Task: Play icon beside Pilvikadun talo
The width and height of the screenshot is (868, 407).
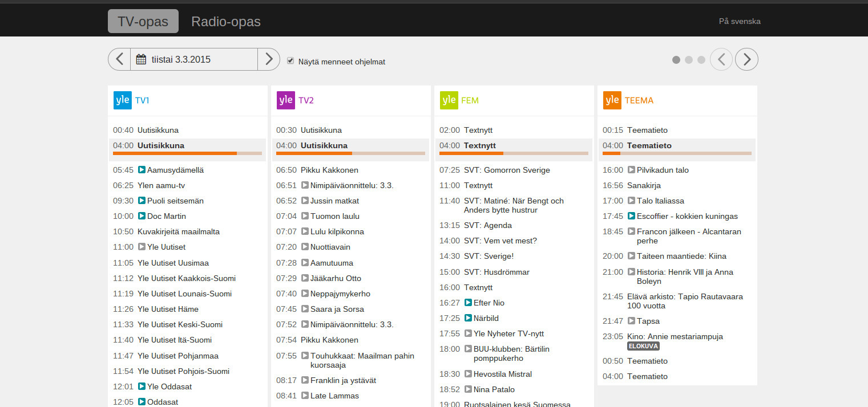Action: 631,170
